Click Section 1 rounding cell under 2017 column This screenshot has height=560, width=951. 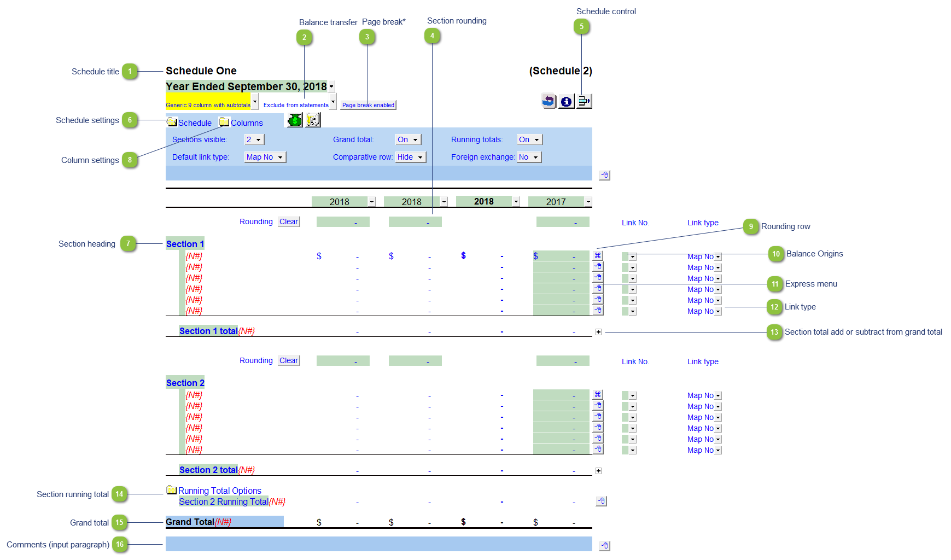pyautogui.click(x=563, y=221)
